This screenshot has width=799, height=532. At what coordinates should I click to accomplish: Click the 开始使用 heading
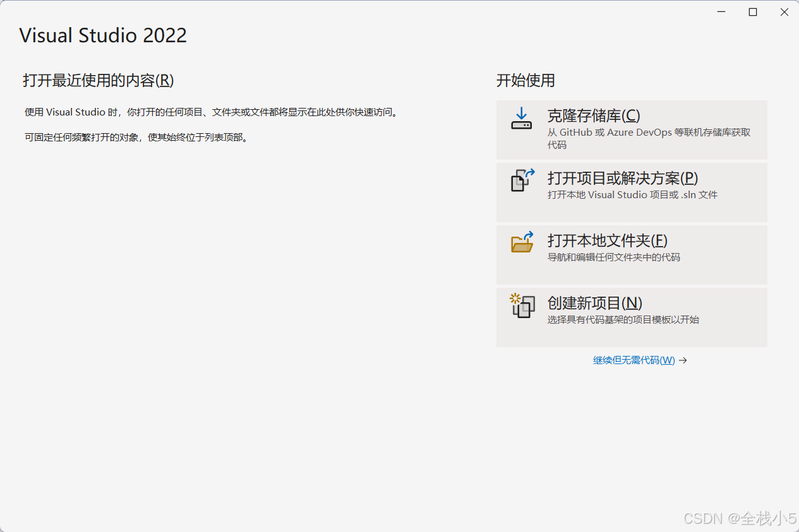[526, 81]
